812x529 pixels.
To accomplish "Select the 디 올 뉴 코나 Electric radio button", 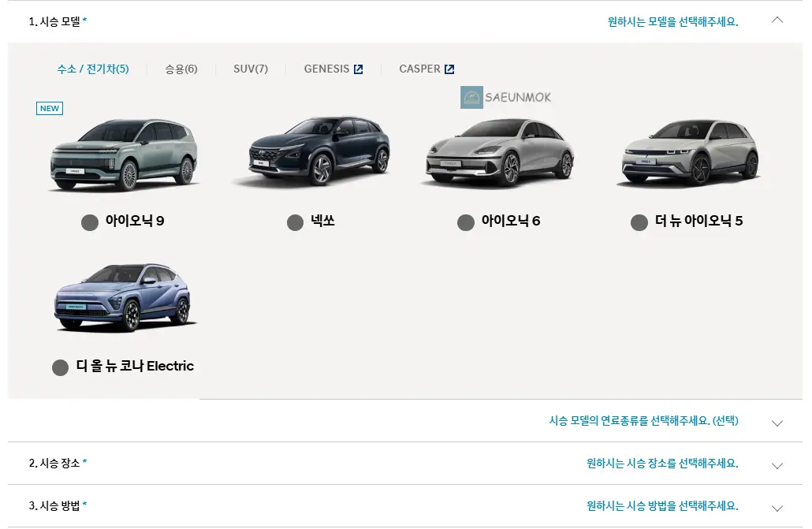I will pos(61,367).
